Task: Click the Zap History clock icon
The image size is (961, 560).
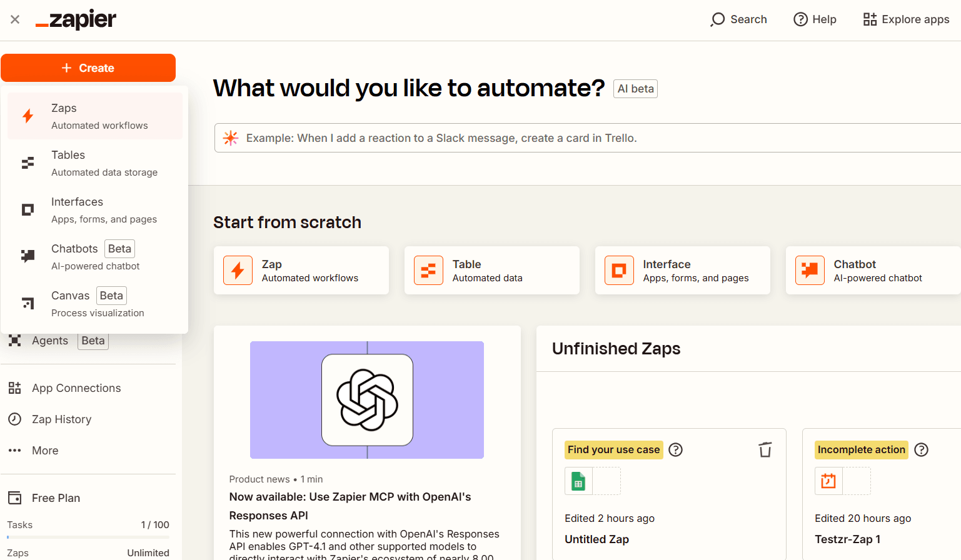Action: [15, 419]
